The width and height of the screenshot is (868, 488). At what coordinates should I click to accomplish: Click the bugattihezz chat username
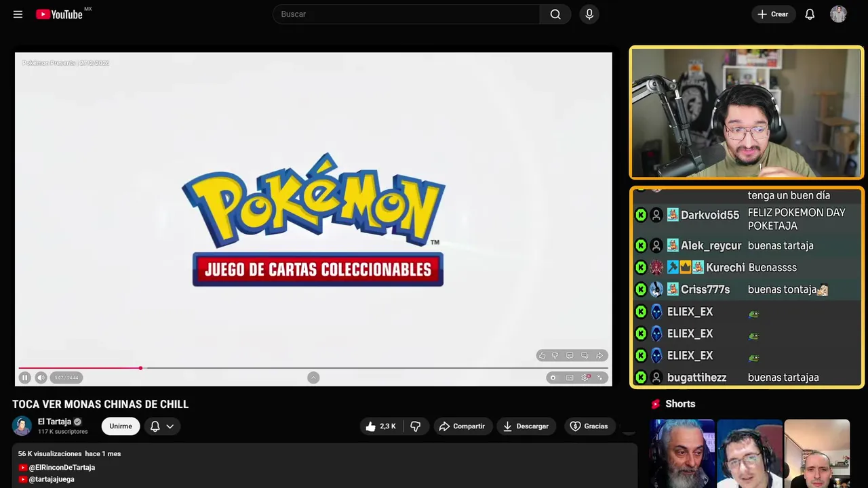[696, 378]
